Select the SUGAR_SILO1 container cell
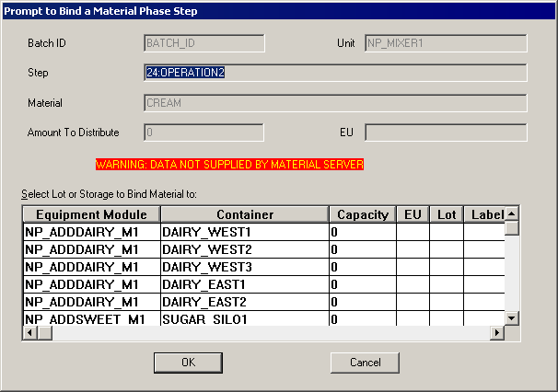Viewport: 558px width, 392px height. click(245, 318)
